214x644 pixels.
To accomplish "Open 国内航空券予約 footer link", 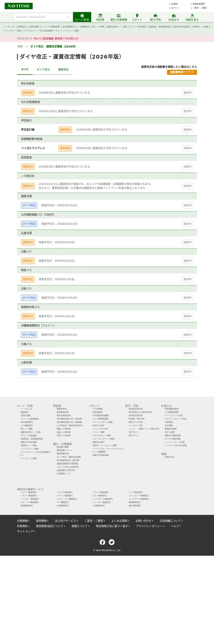I will pyautogui.click(x=135, y=409).
